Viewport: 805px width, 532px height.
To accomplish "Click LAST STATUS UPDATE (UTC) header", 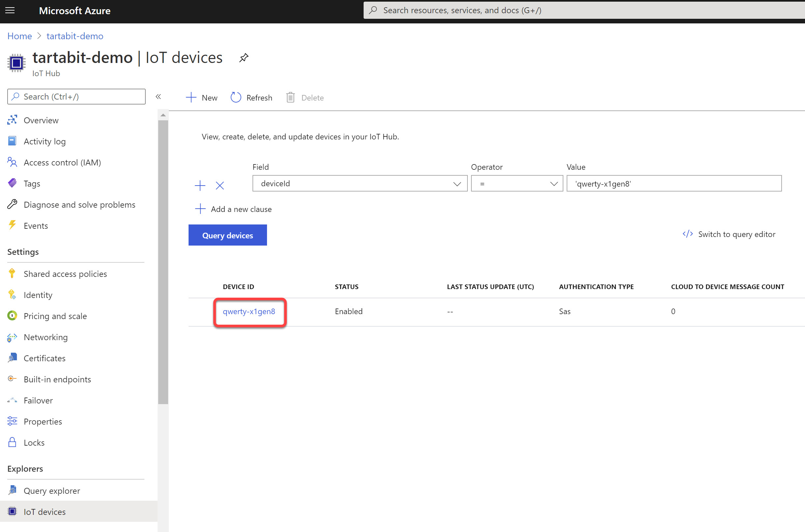I will click(x=490, y=287).
